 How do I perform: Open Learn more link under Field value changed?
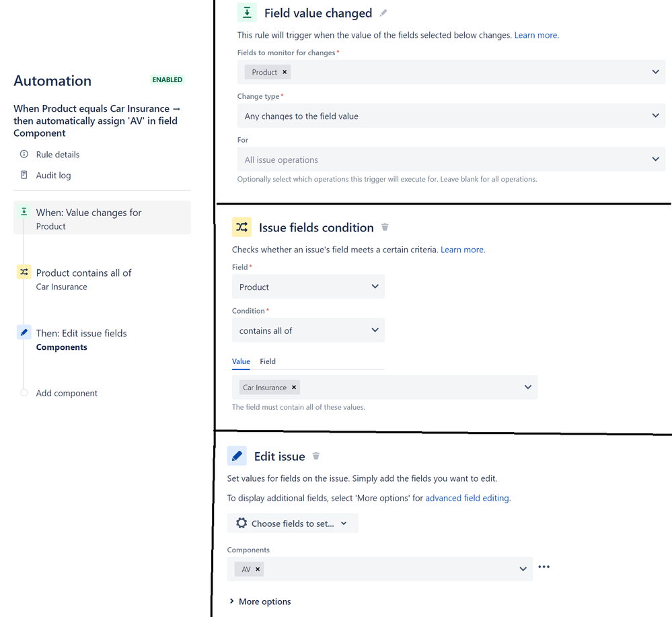[537, 35]
